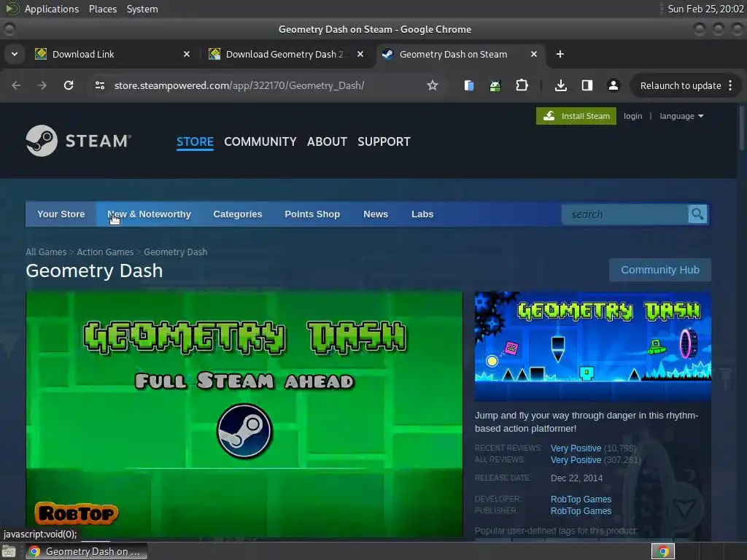747x560 pixels.
Task: Open a new Chrome tab
Action: [560, 54]
